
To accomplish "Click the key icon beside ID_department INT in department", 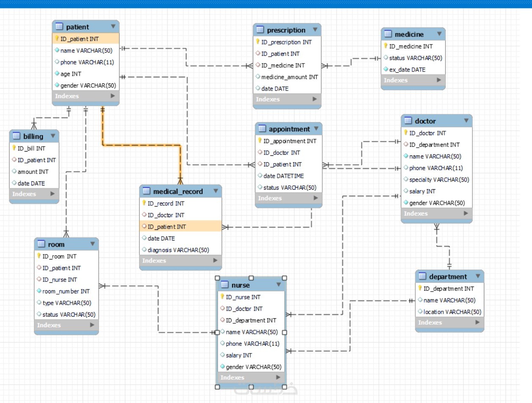I will tap(420, 288).
